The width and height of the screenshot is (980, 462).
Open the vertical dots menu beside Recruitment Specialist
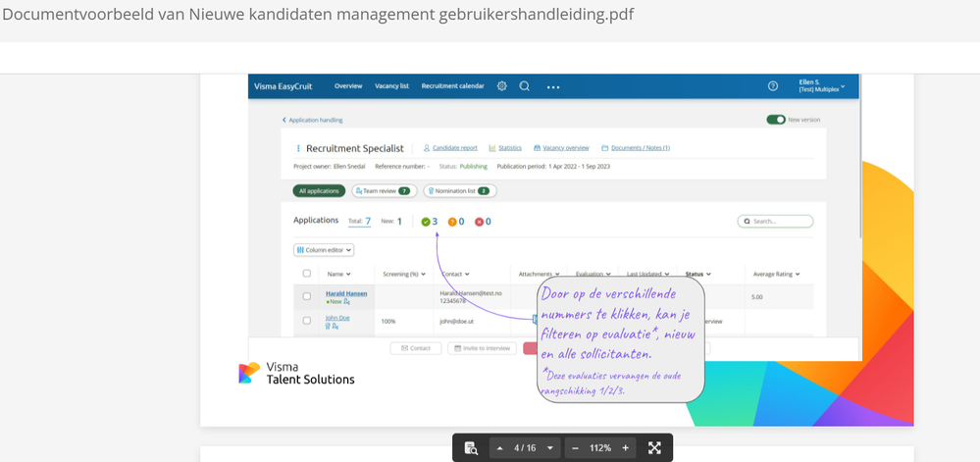pos(297,149)
